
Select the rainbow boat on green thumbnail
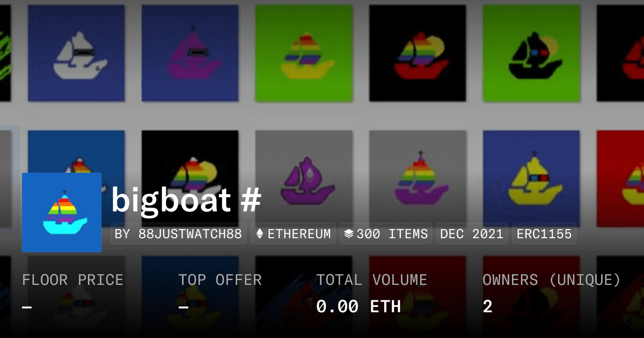304,53
